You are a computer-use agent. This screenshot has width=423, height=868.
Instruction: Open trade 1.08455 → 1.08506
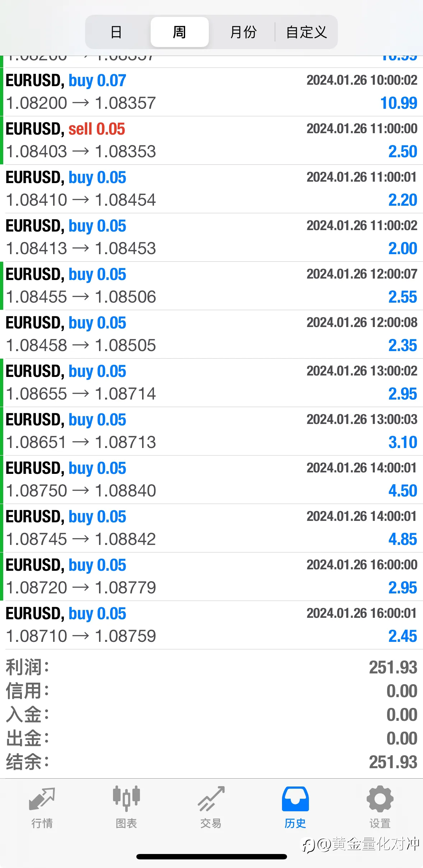(x=211, y=286)
